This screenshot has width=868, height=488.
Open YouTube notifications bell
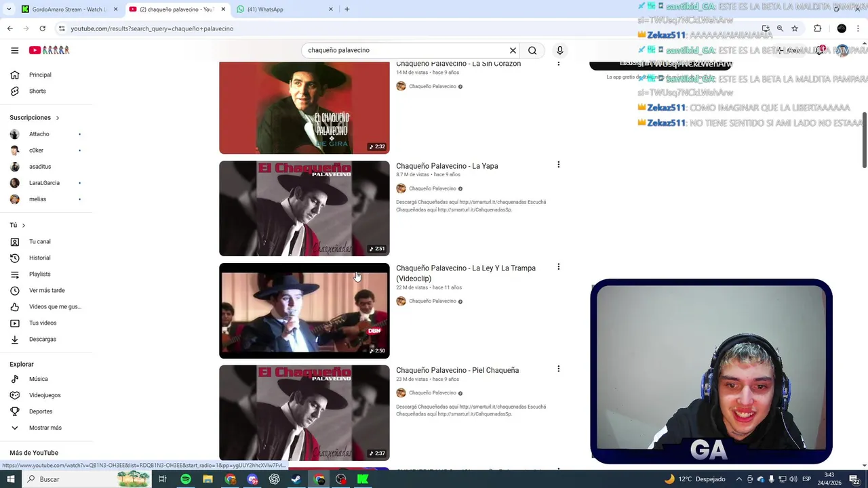pos(819,50)
